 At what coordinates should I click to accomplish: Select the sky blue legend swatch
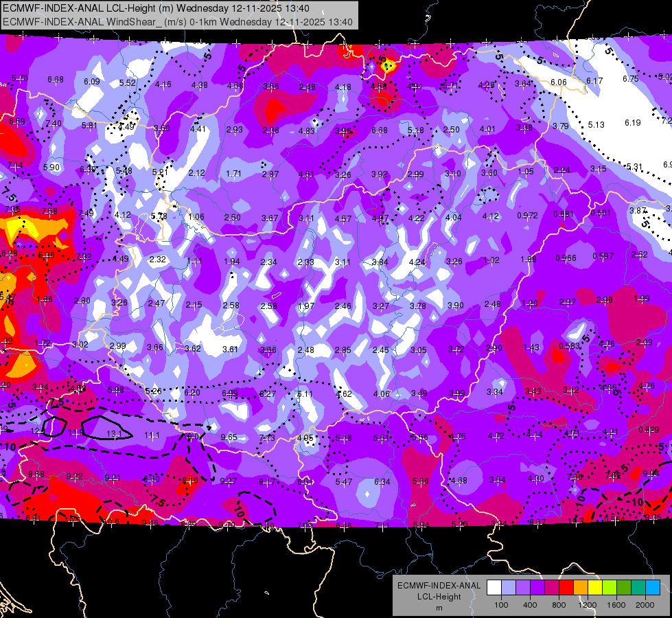click(x=653, y=588)
